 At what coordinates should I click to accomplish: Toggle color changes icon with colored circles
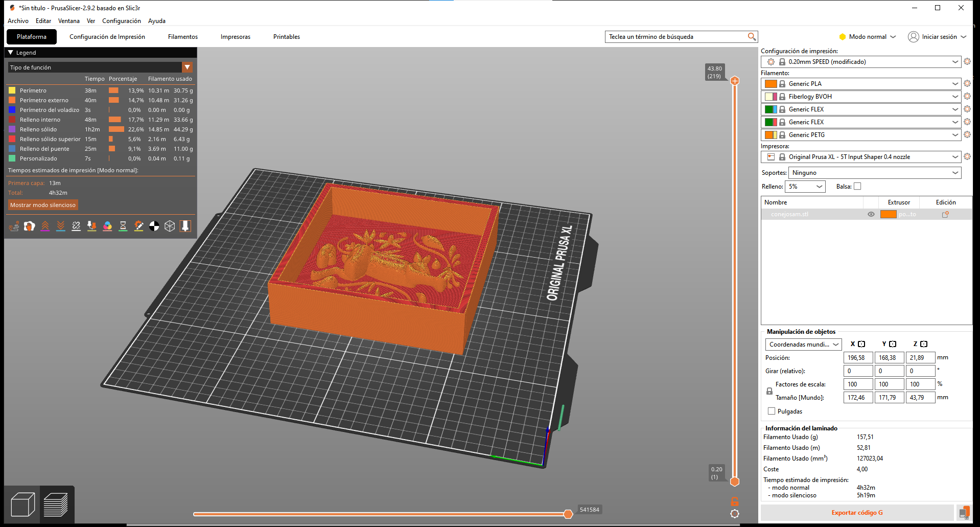pos(107,226)
